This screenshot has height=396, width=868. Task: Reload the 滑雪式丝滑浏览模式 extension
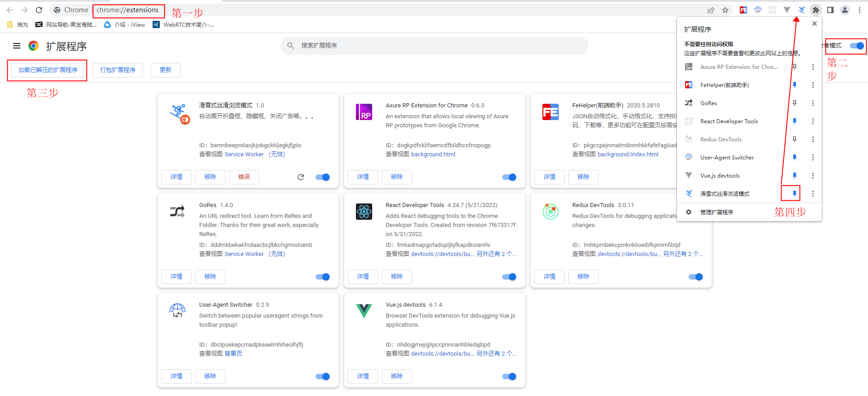click(301, 177)
